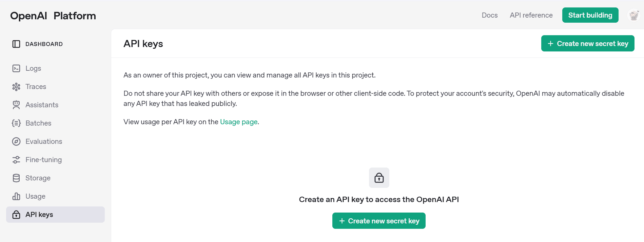This screenshot has width=644, height=242.
Task: Click the Batches braces icon
Action: click(x=16, y=123)
